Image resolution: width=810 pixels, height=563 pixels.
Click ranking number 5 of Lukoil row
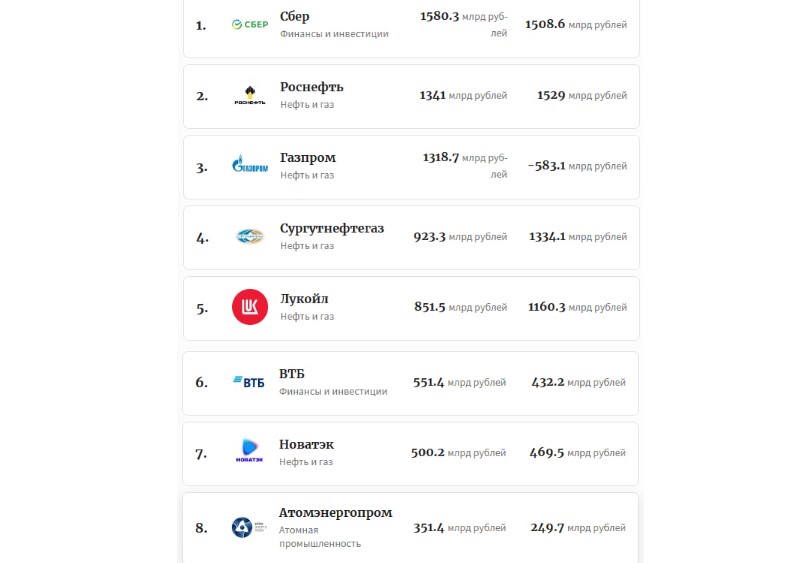point(202,308)
